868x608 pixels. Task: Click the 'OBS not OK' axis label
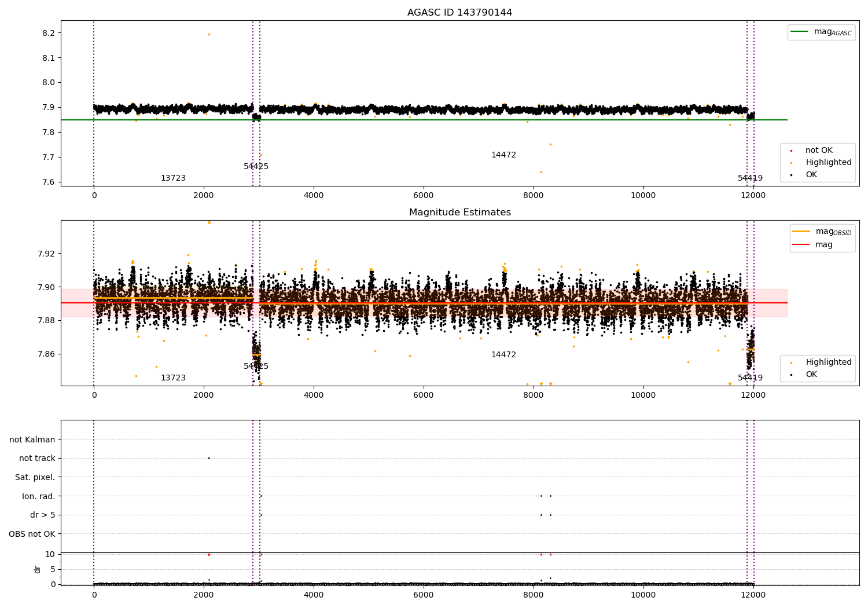point(32,534)
